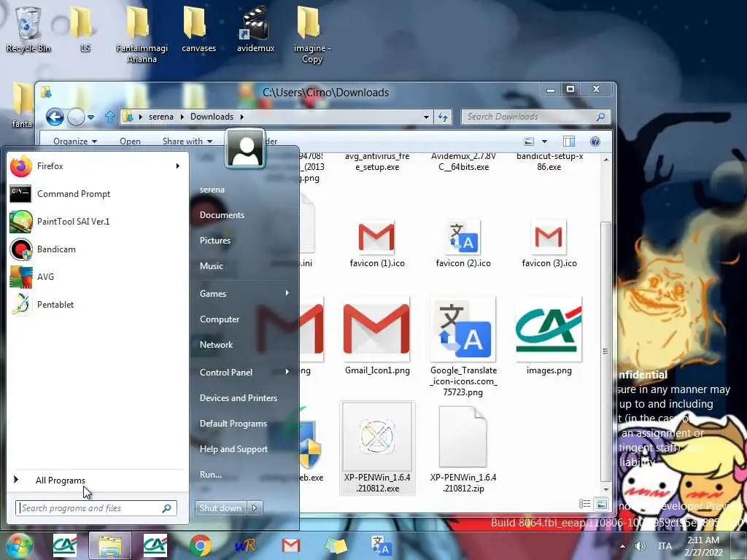Select the LS desktop folder
The height and width of the screenshot is (560, 747).
(85, 28)
